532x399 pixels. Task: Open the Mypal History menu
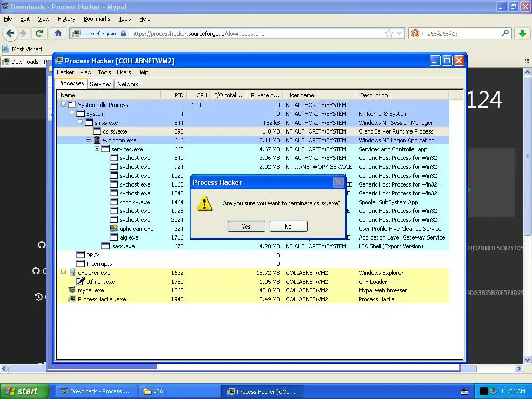[66, 19]
